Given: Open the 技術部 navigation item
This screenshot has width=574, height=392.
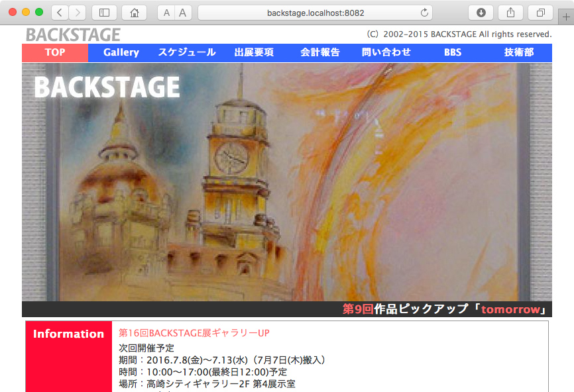Looking at the screenshot, I should pyautogui.click(x=519, y=53).
